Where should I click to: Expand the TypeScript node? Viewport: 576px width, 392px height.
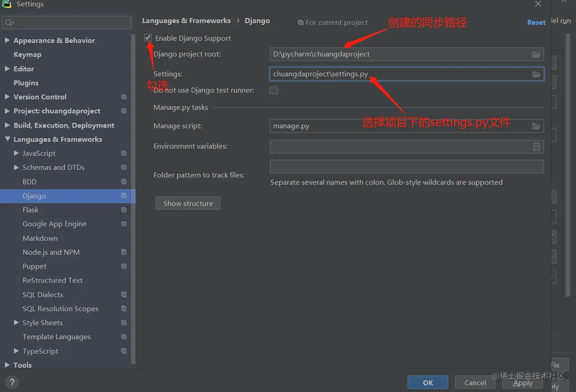coord(16,351)
